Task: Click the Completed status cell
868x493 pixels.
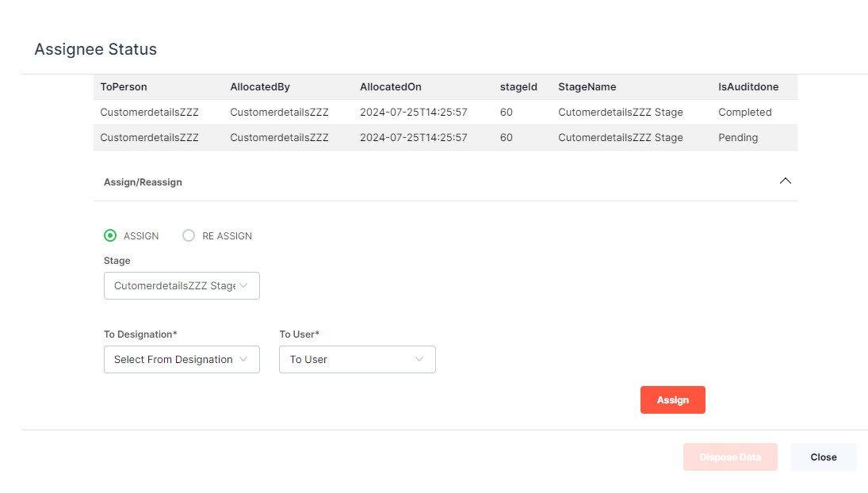Action: click(744, 113)
